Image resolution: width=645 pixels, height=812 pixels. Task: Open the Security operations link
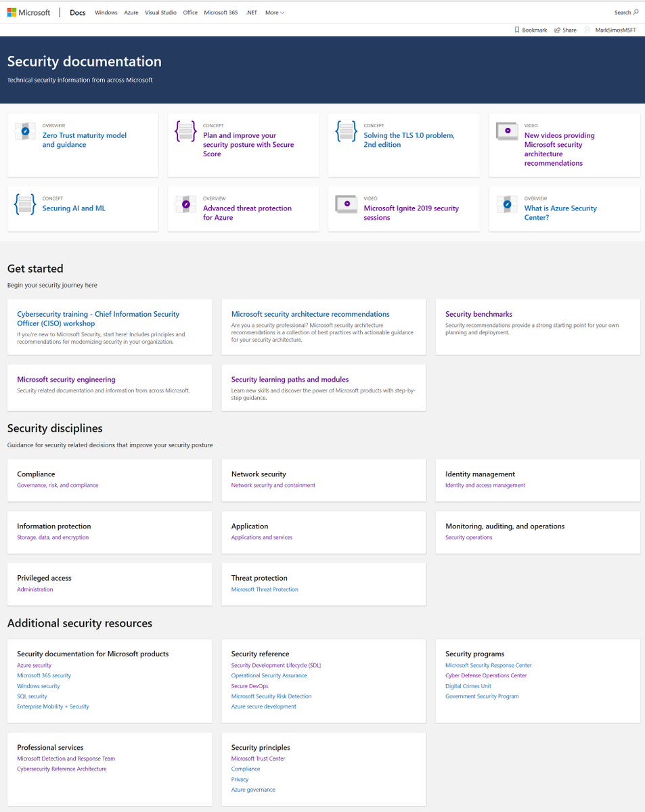pos(469,537)
